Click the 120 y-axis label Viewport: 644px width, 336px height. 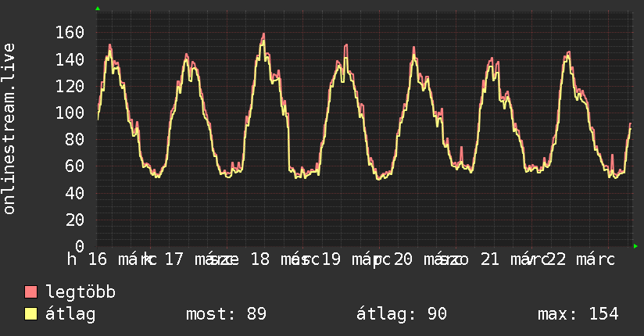pyautogui.click(x=70, y=86)
